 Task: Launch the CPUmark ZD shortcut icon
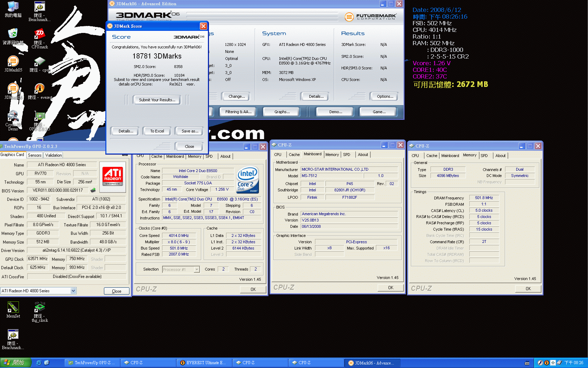tap(40, 39)
